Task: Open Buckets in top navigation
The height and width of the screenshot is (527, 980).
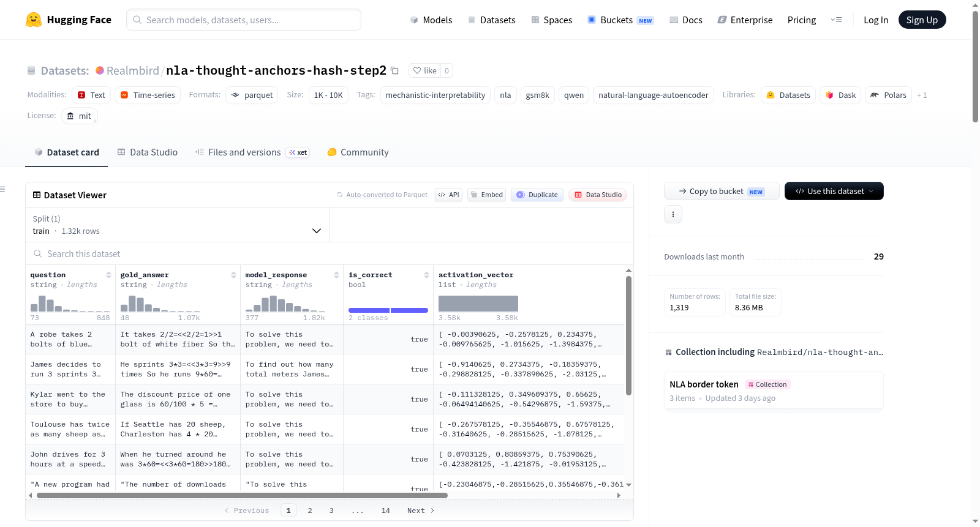Action: 620,20
